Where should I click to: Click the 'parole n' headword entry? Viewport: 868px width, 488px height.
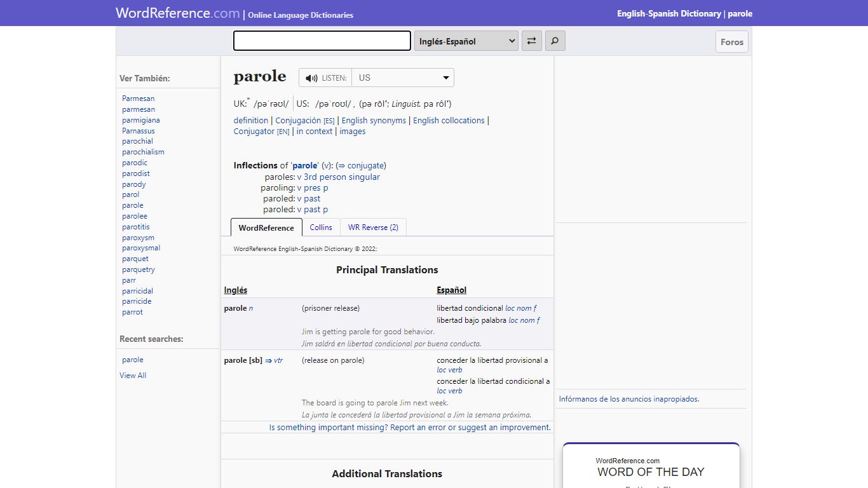click(238, 308)
